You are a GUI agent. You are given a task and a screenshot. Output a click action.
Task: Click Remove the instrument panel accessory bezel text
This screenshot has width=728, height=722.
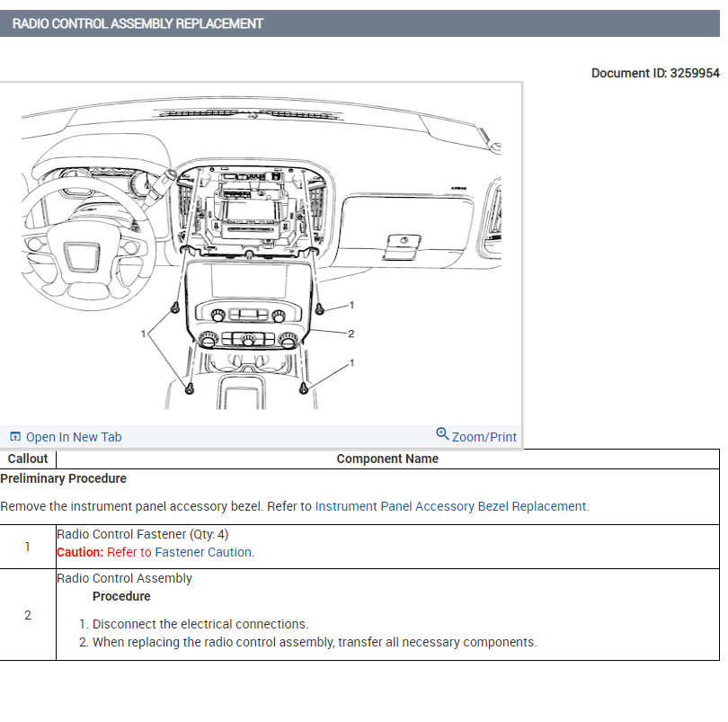point(132,506)
